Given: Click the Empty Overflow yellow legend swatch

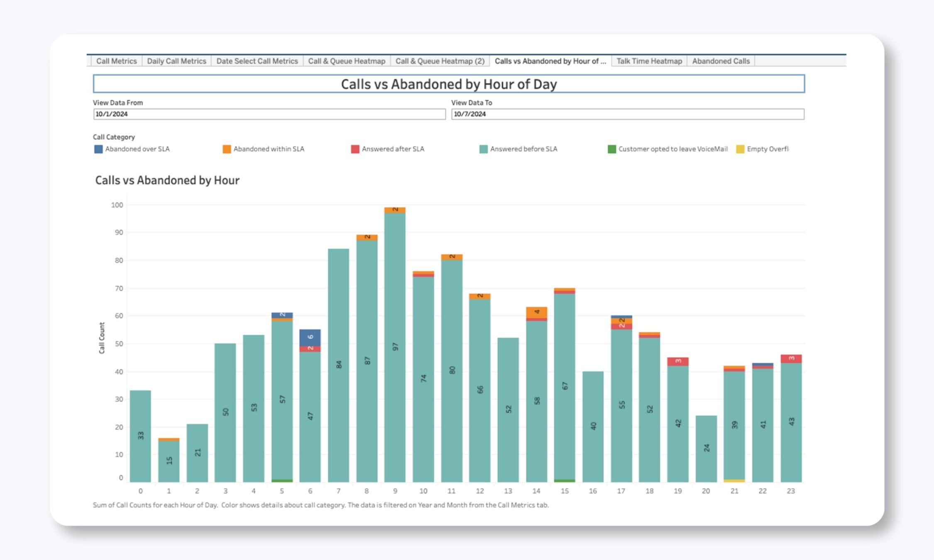Looking at the screenshot, I should pos(740,149).
